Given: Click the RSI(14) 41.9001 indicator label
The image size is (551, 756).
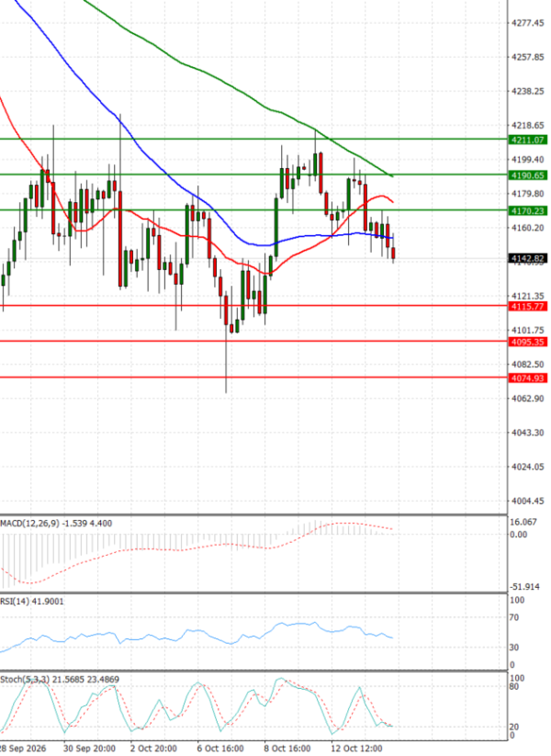Looking at the screenshot, I should click(x=32, y=602).
